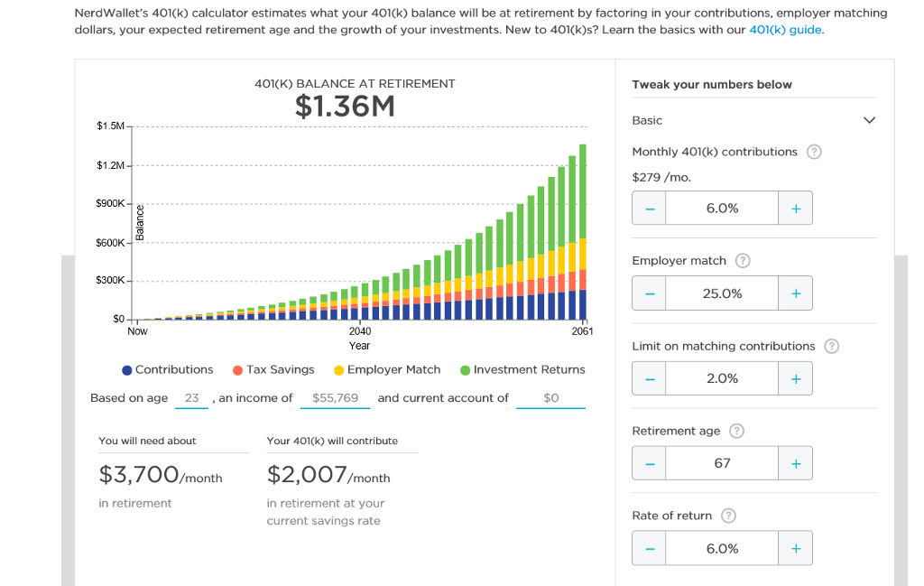Expand the Tweak your numbers panel options
The height and width of the screenshot is (586, 924).
tap(869, 119)
